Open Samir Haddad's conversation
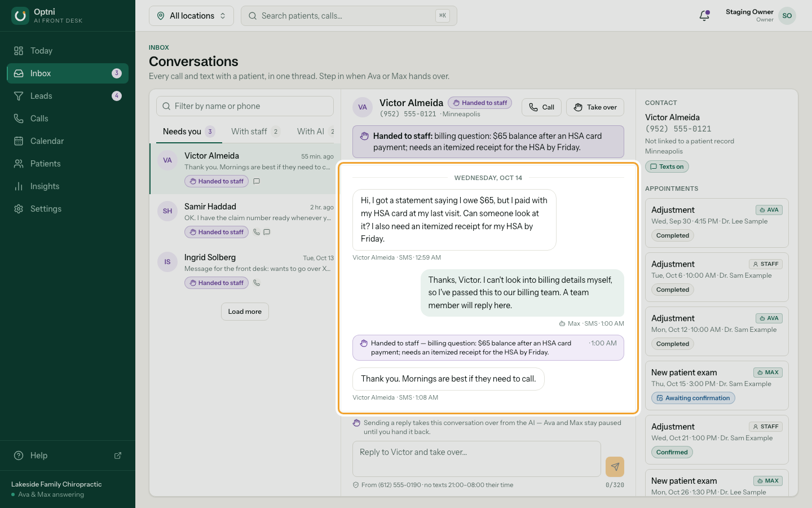 [x=245, y=220]
